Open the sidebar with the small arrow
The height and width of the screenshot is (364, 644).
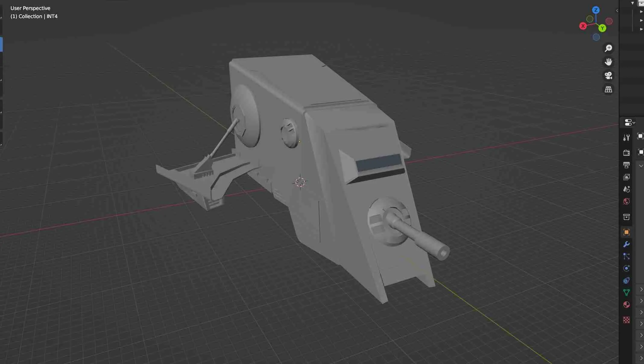[617, 11]
